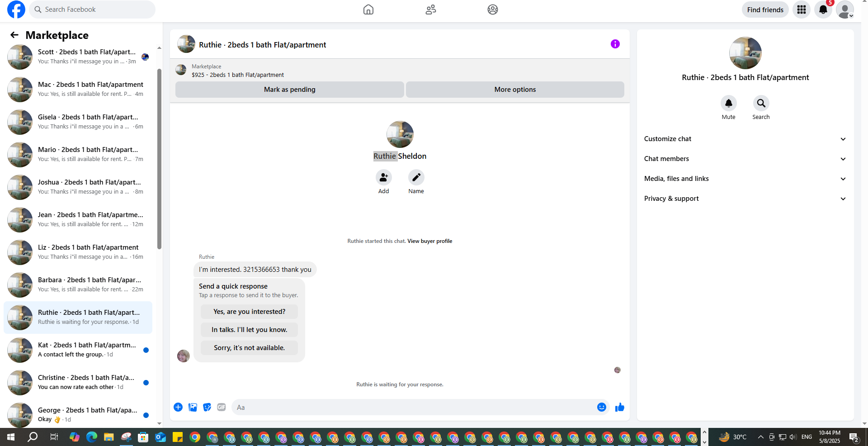Launch Microsoft Edge from taskbar
This screenshot has height=446, width=868.
pyautogui.click(x=92, y=437)
